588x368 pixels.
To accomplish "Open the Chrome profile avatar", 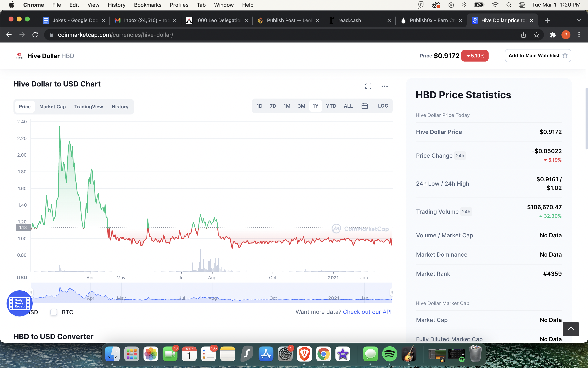I will point(566,35).
